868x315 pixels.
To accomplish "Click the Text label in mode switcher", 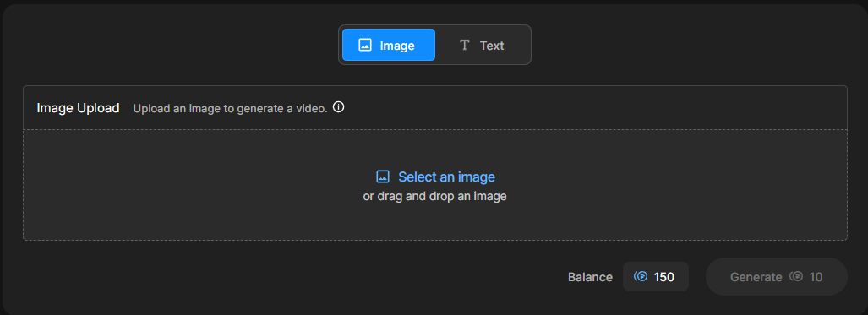I will click(492, 46).
